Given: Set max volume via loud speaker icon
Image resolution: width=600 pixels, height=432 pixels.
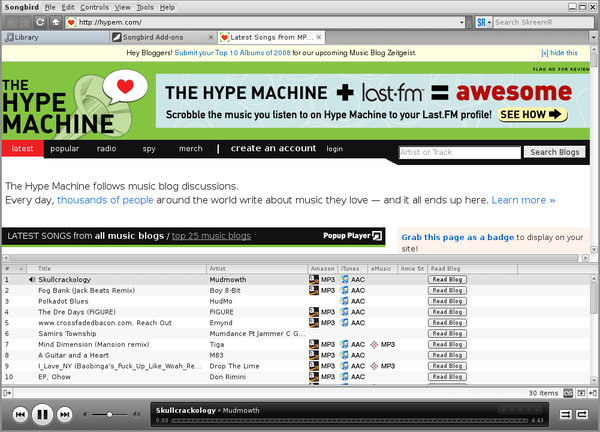Looking at the screenshot, I should [x=136, y=414].
